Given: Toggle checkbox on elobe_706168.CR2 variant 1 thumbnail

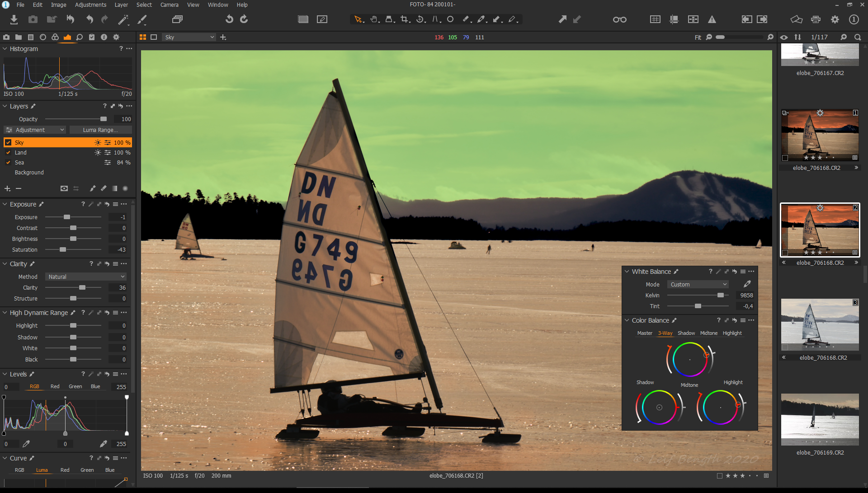Looking at the screenshot, I should pos(785,158).
